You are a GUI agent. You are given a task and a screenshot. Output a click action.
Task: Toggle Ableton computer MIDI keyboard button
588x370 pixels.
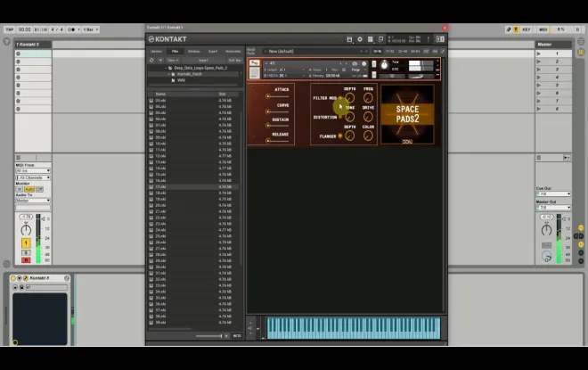coord(516,29)
